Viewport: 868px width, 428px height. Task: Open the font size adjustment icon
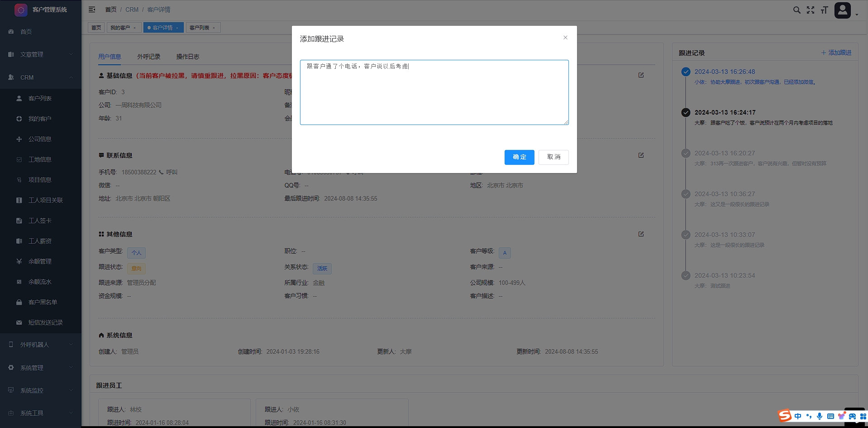(824, 10)
